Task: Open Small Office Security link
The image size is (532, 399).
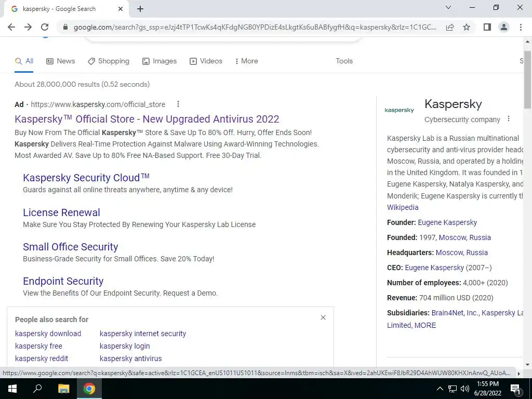Action: (71, 247)
